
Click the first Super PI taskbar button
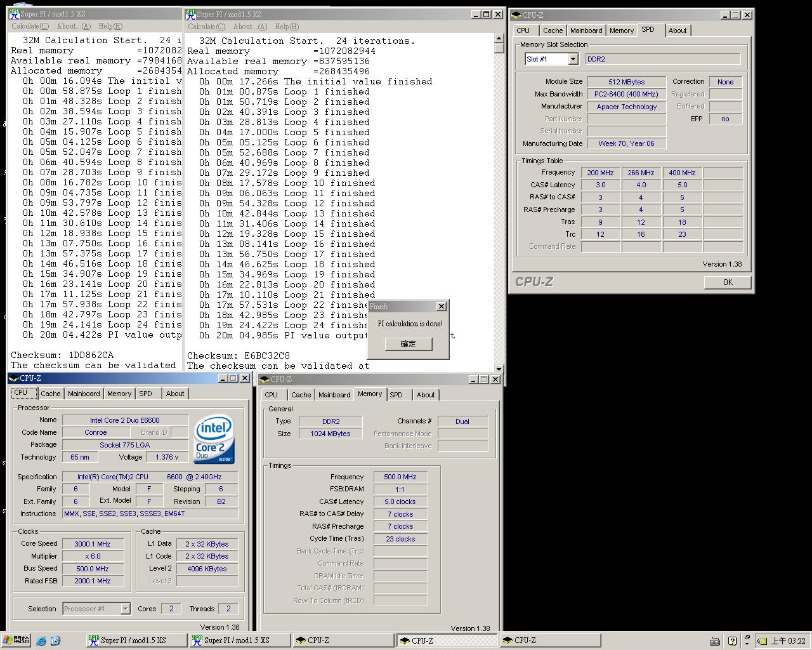tap(136, 640)
